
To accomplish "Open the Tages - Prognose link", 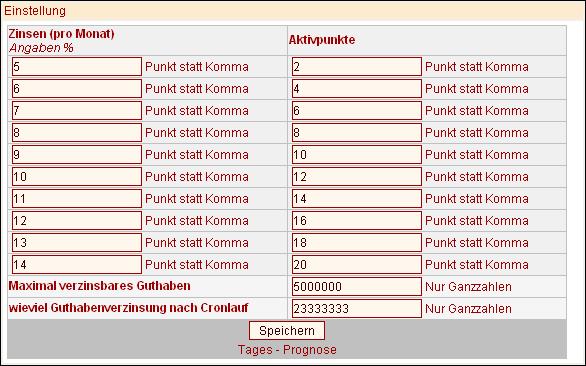I will click(x=287, y=350).
